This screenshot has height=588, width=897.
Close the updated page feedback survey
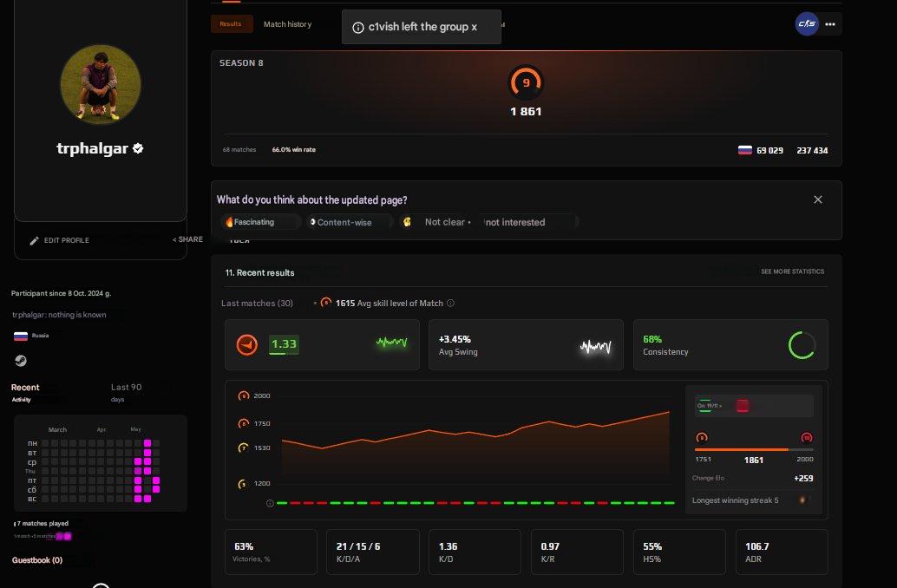818,199
